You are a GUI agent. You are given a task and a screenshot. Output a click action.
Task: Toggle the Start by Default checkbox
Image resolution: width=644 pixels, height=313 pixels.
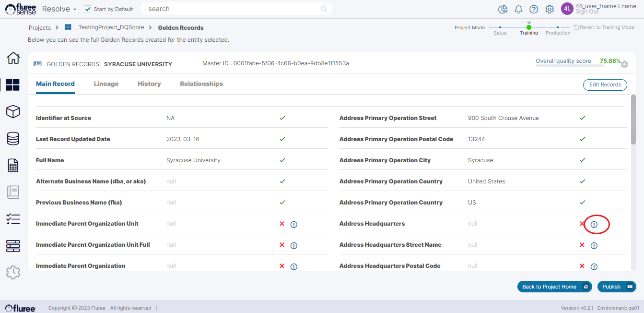coord(87,9)
